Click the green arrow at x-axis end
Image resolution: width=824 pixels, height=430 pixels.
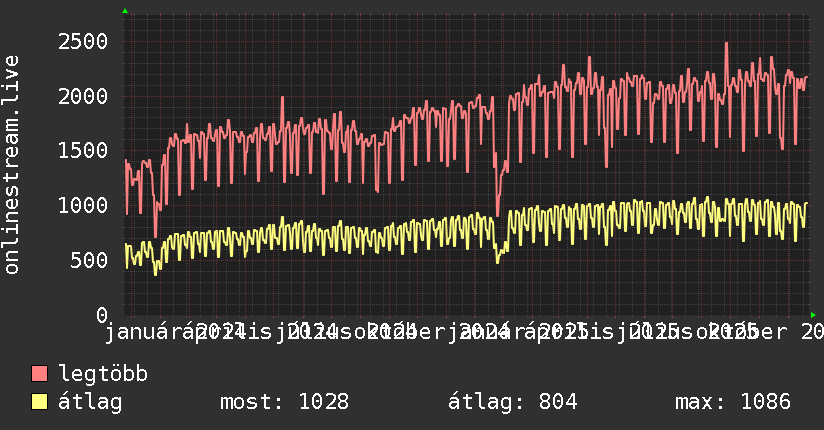point(813,315)
